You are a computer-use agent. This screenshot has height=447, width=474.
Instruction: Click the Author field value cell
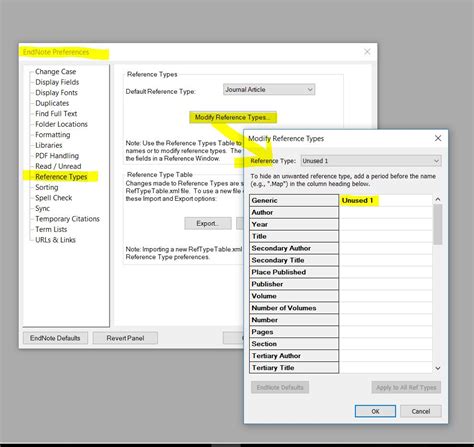click(386, 212)
